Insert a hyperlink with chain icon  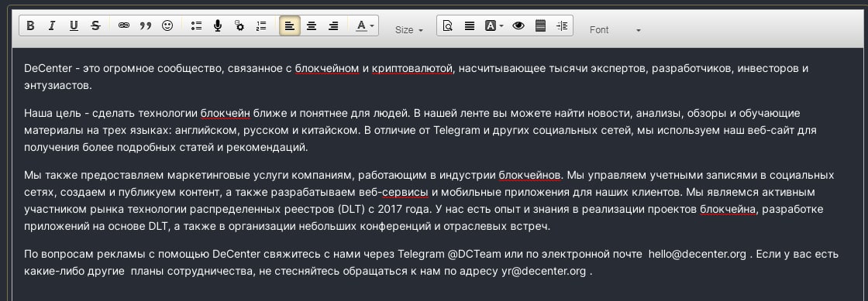point(124,26)
